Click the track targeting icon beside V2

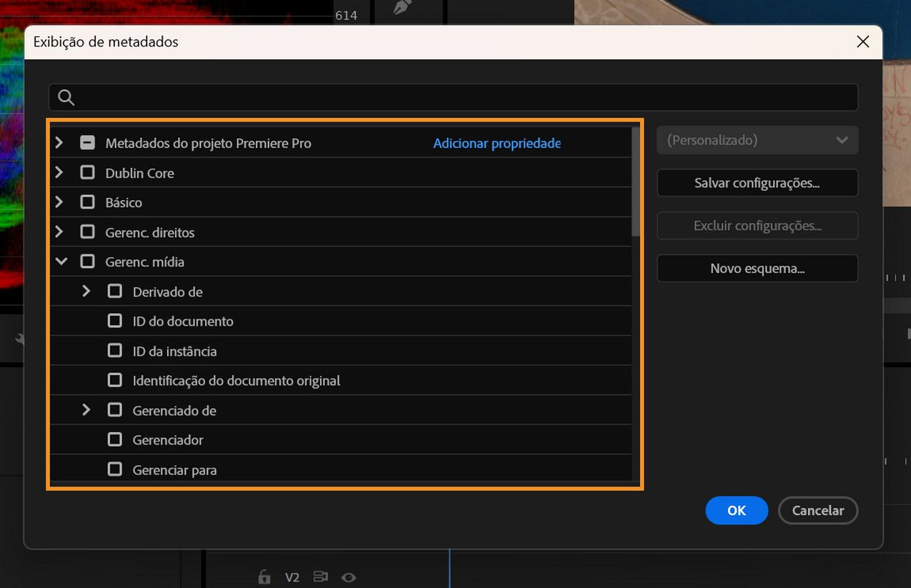tap(320, 577)
